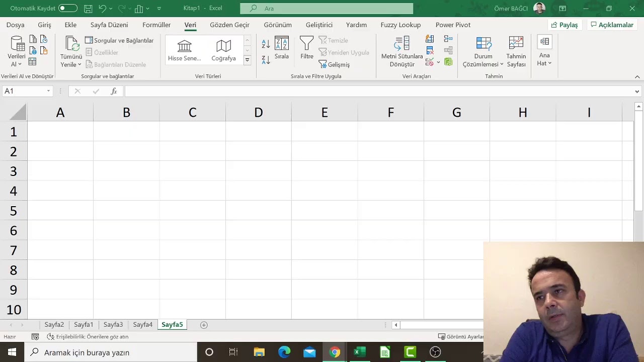Switch to Formüller tab
This screenshot has height=362, width=644.
coord(156,25)
